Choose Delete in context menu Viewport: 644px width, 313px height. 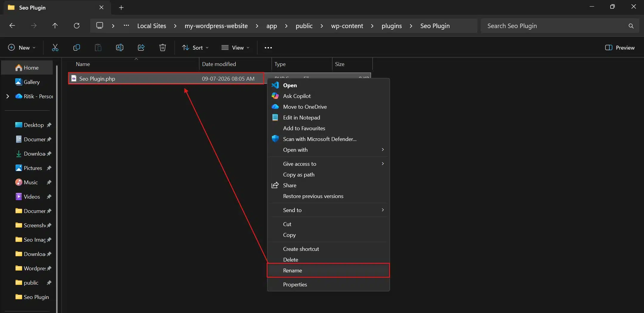[x=328, y=260]
